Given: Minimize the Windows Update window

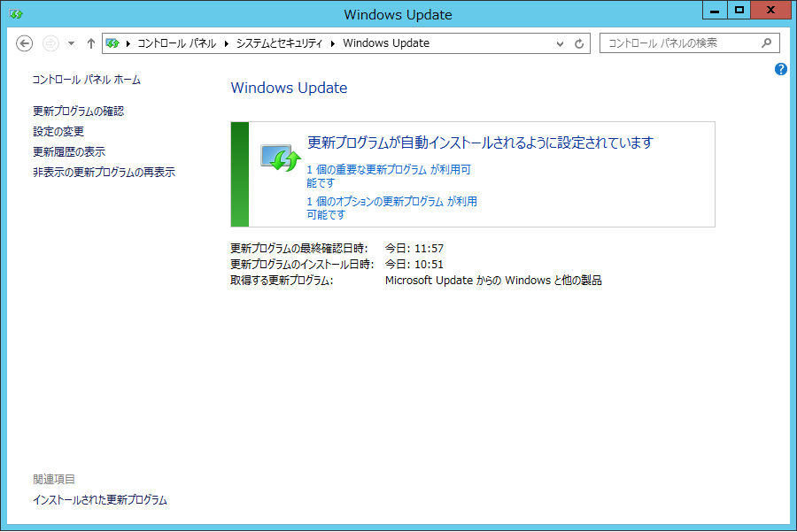Looking at the screenshot, I should 715,10.
